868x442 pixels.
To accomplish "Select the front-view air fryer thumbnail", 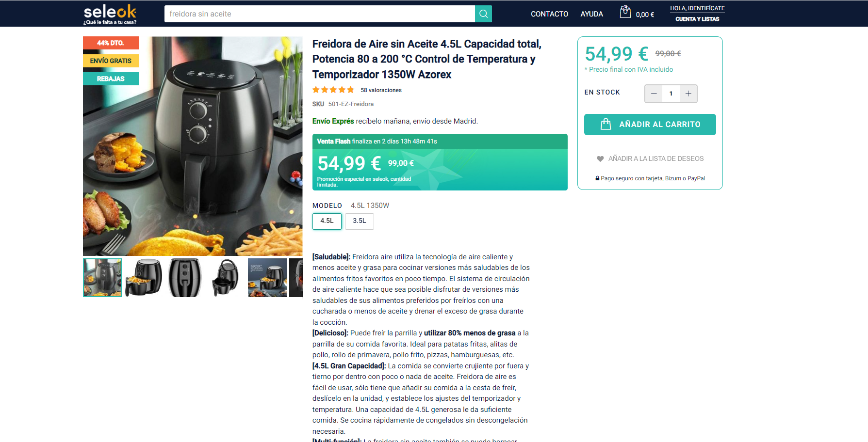I will pos(185,278).
